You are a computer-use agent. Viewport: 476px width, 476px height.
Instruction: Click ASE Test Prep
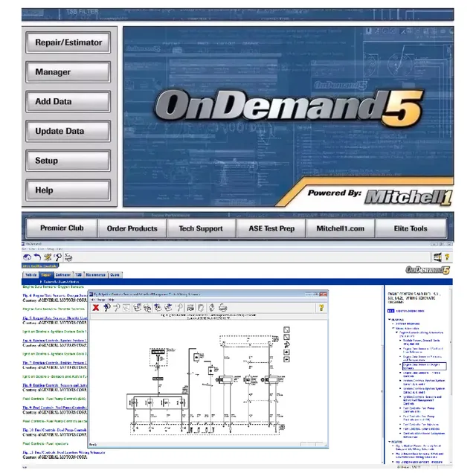[271, 228]
